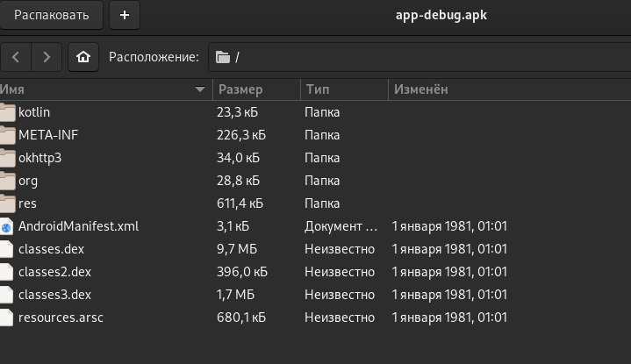
Task: Click the 396,0 кБ size cell
Action: pos(242,272)
